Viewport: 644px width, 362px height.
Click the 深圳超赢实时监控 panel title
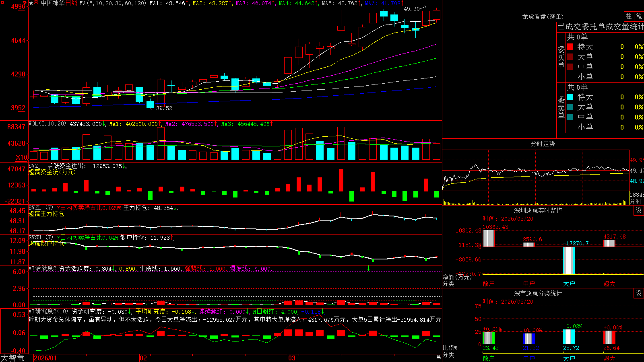click(538, 210)
